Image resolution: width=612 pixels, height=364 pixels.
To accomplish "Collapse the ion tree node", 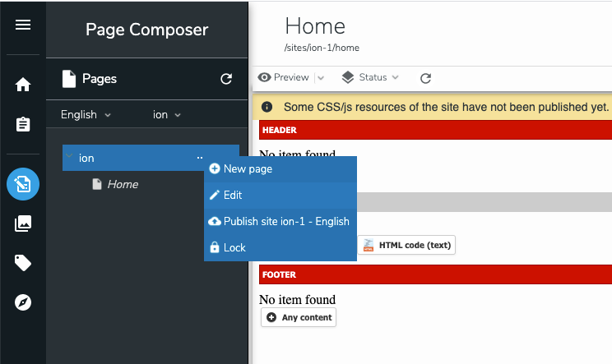I will pyautogui.click(x=69, y=158).
